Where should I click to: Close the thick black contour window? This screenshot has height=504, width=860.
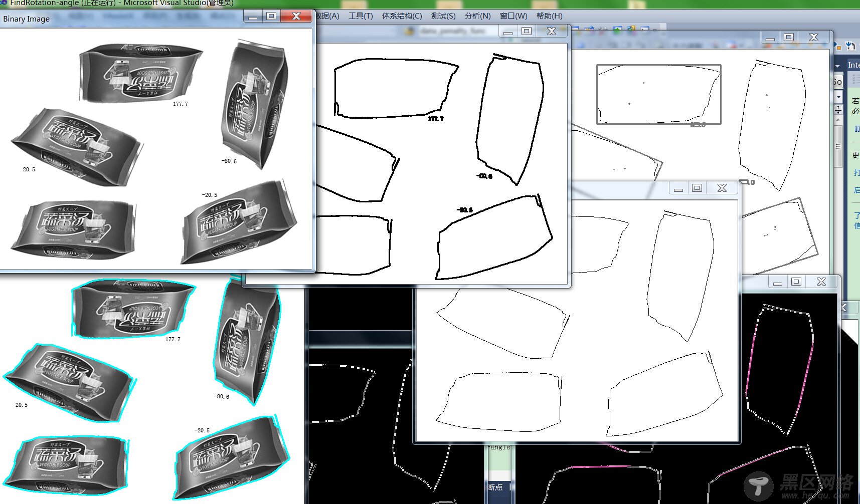pyautogui.click(x=552, y=31)
